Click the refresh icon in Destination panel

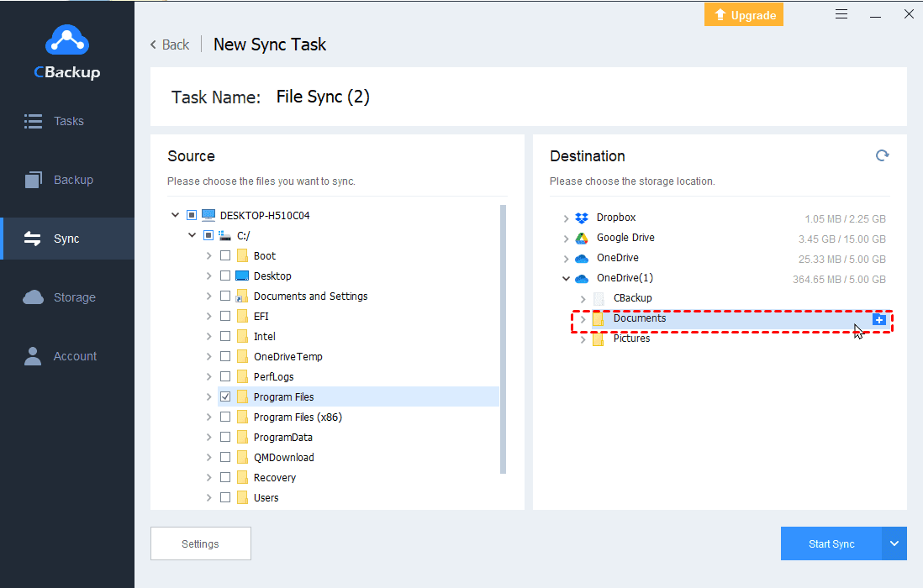(x=882, y=155)
